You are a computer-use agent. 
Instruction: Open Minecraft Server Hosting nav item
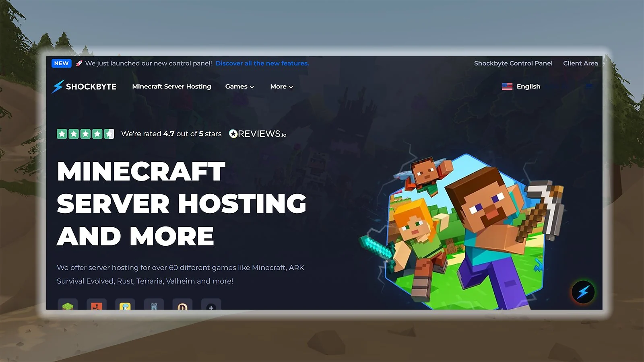pyautogui.click(x=171, y=86)
